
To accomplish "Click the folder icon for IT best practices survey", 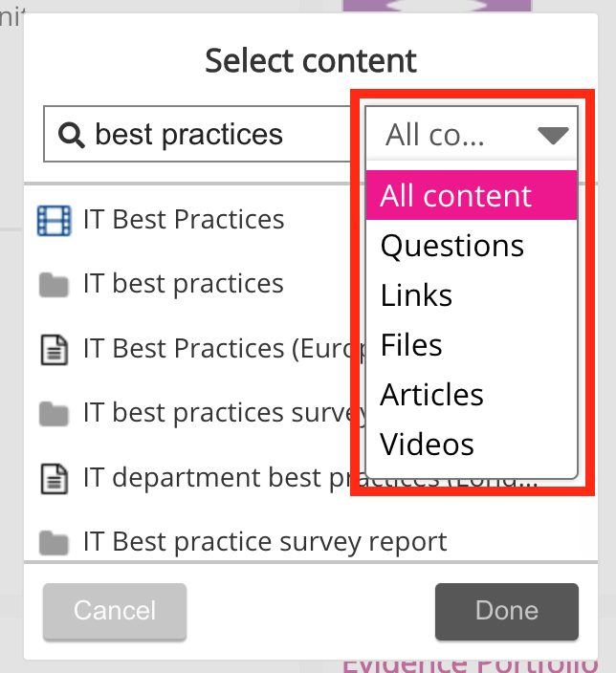I will [x=55, y=414].
